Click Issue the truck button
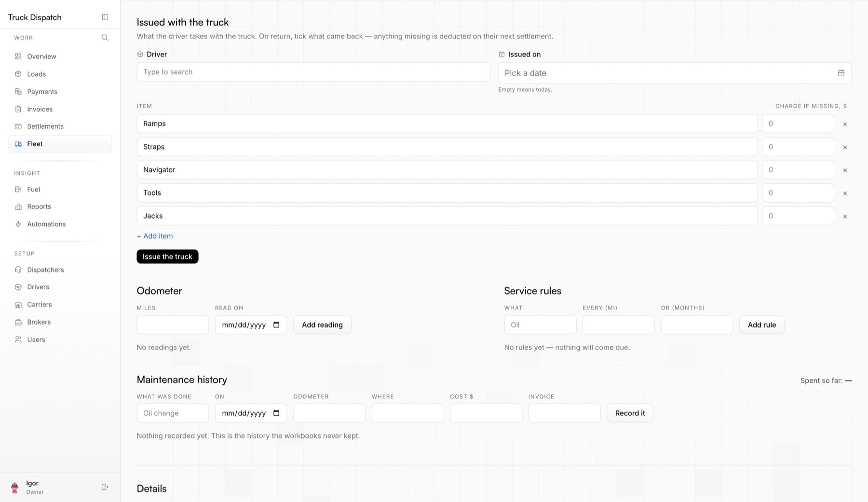868x502 pixels. [x=167, y=257]
